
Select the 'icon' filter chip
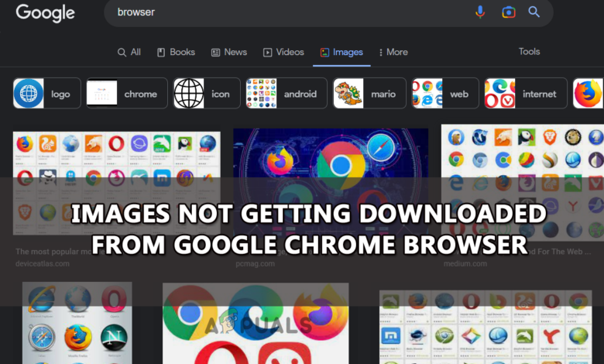tap(207, 94)
